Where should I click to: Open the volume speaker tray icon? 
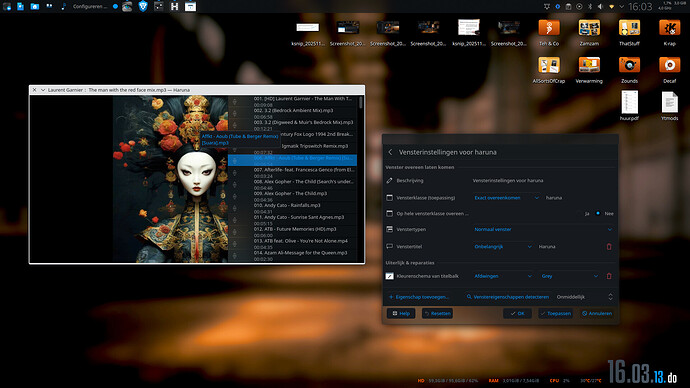point(601,7)
